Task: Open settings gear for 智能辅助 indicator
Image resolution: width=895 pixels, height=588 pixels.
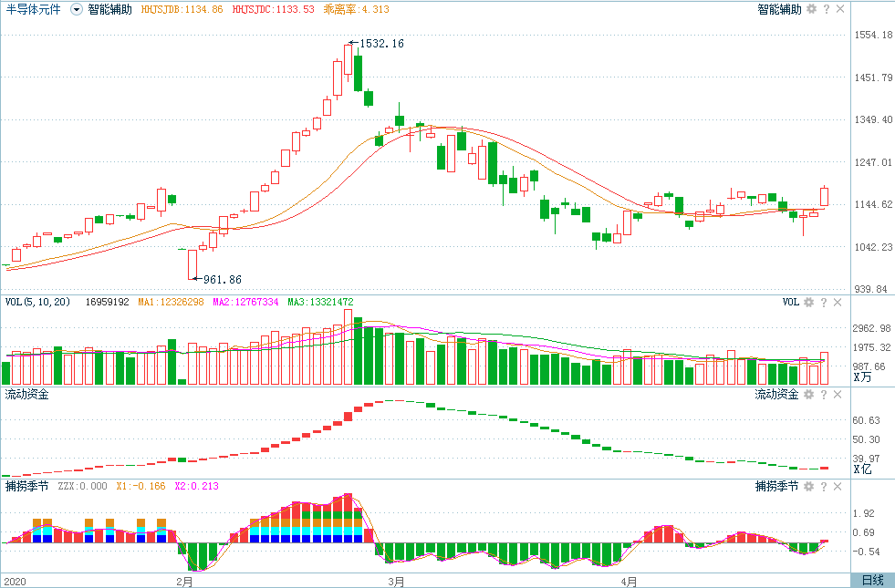Action: [811, 9]
